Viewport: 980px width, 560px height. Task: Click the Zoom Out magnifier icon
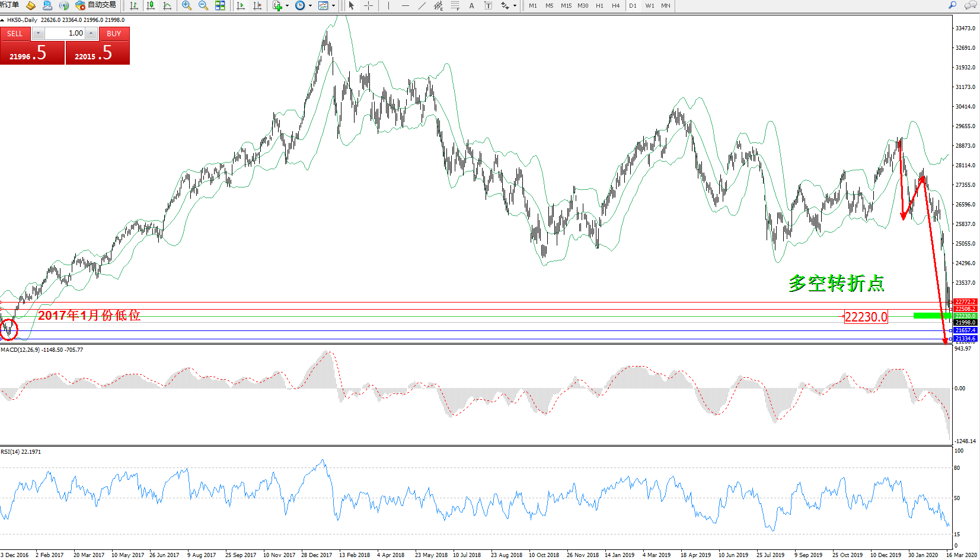(203, 5)
